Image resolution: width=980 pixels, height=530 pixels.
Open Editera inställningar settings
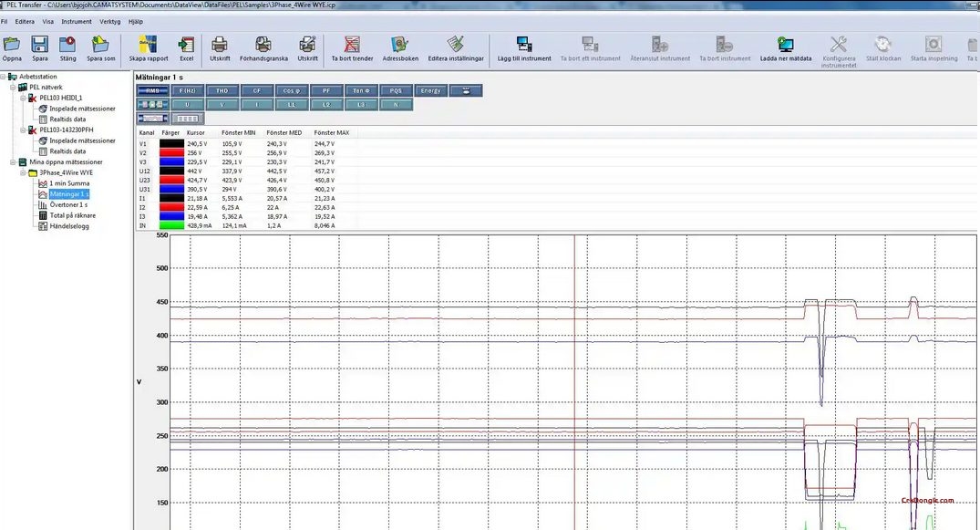tap(456, 45)
